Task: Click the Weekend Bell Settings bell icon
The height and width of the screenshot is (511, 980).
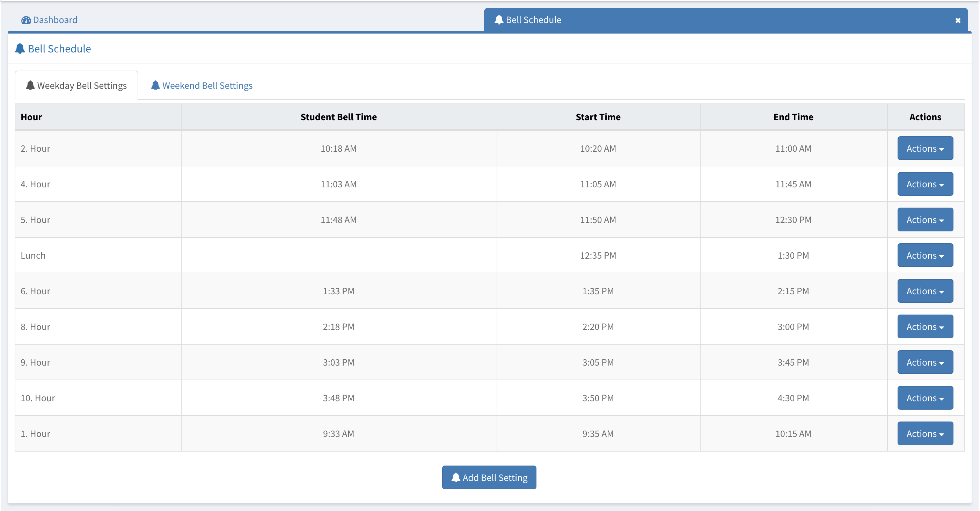Action: 155,85
